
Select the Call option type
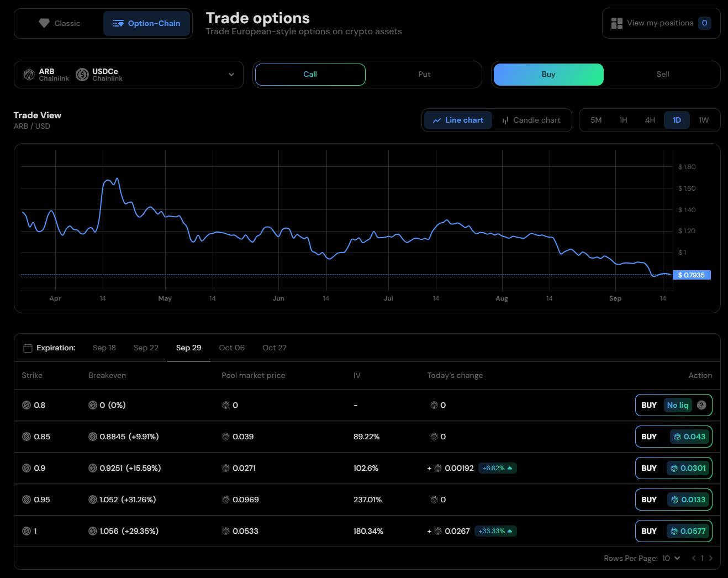click(310, 75)
